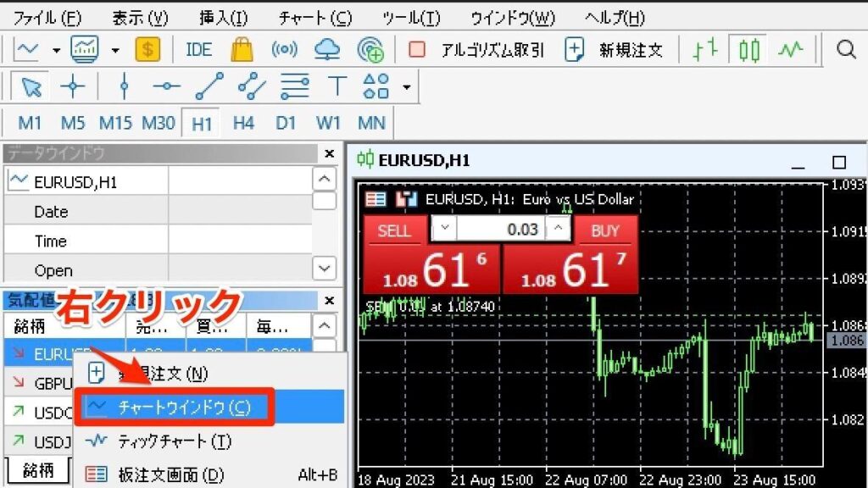Select the text label tool
This screenshot has width=868, height=488.
point(337,86)
